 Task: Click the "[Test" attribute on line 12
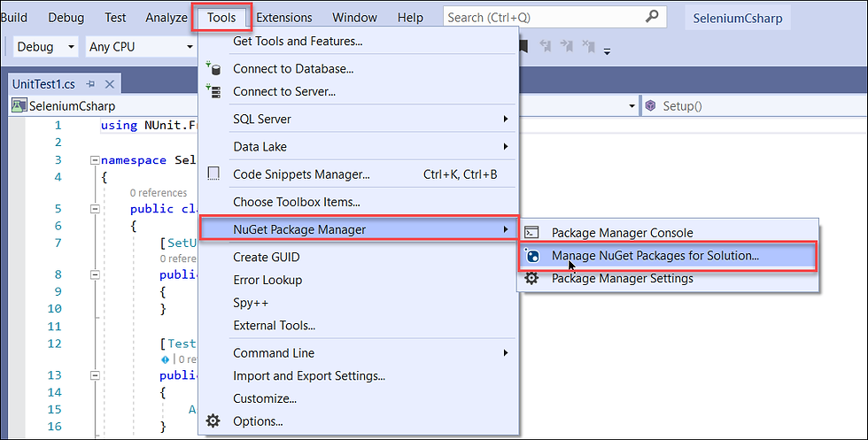coord(178,344)
